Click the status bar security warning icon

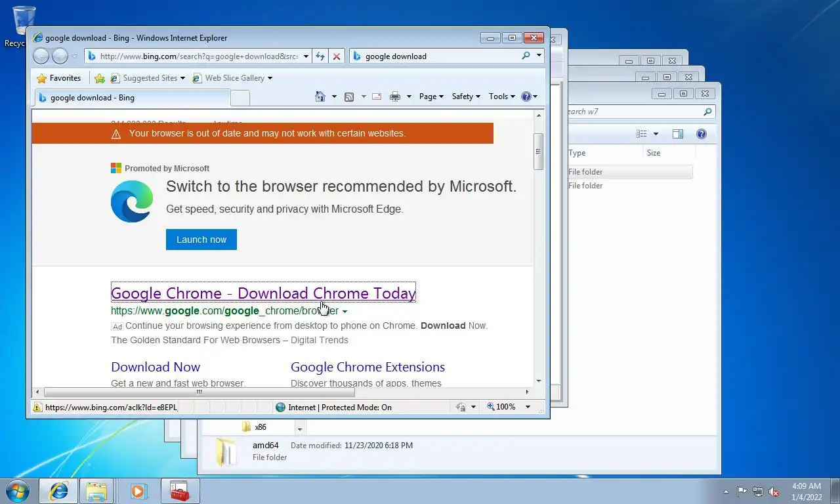click(37, 408)
